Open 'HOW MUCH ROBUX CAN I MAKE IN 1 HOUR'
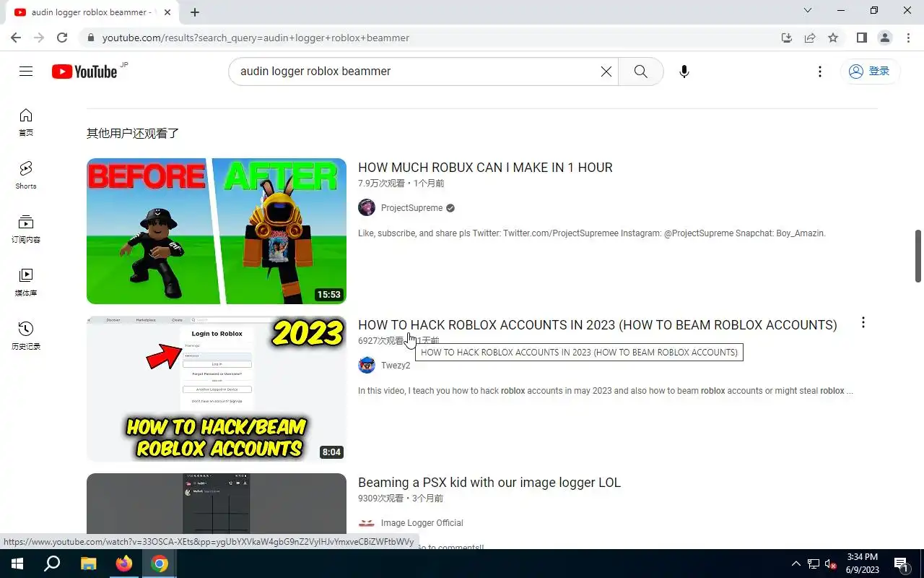Image resolution: width=924 pixels, height=578 pixels. 485,168
